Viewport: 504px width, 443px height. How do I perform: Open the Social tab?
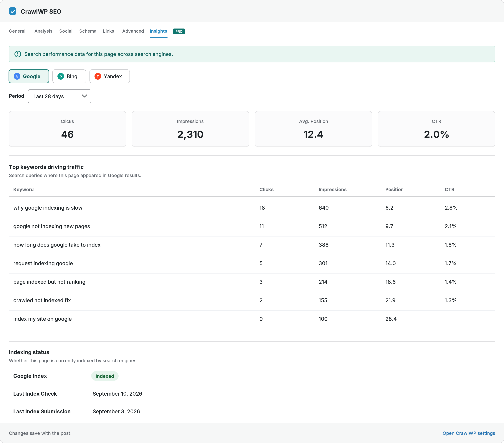tap(66, 31)
